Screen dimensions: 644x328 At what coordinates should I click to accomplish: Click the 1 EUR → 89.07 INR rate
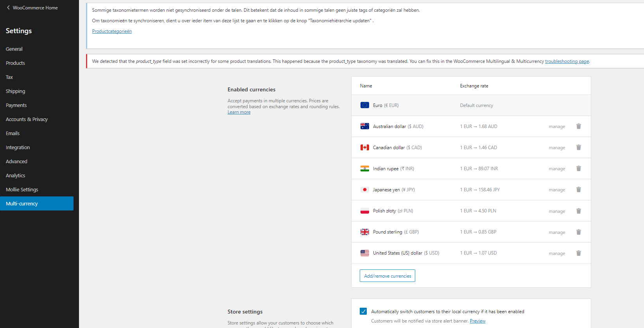click(x=479, y=169)
